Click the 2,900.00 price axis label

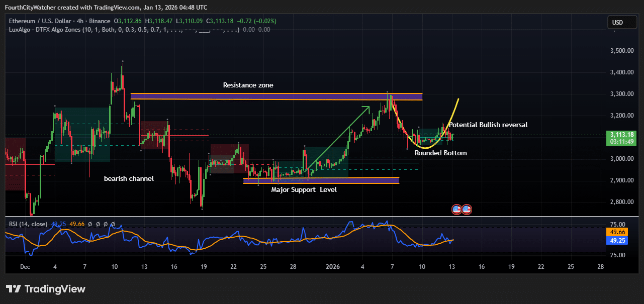(x=622, y=180)
